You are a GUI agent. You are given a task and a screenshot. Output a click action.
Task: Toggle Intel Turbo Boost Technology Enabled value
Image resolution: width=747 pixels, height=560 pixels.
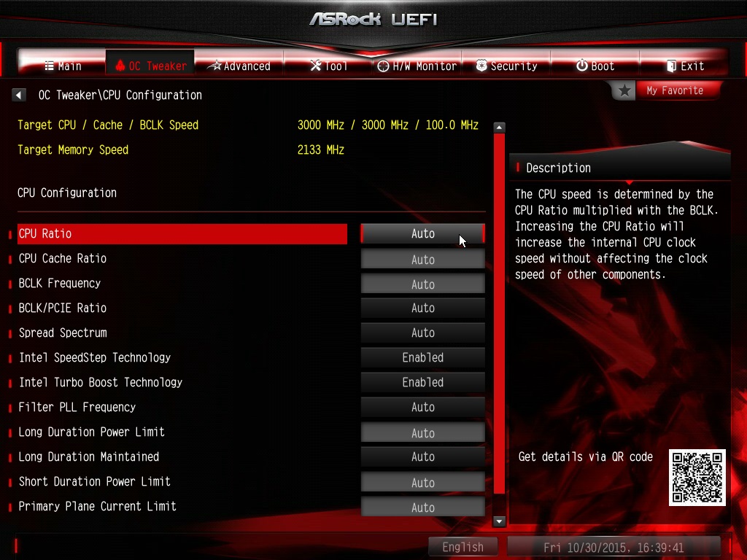(x=422, y=383)
